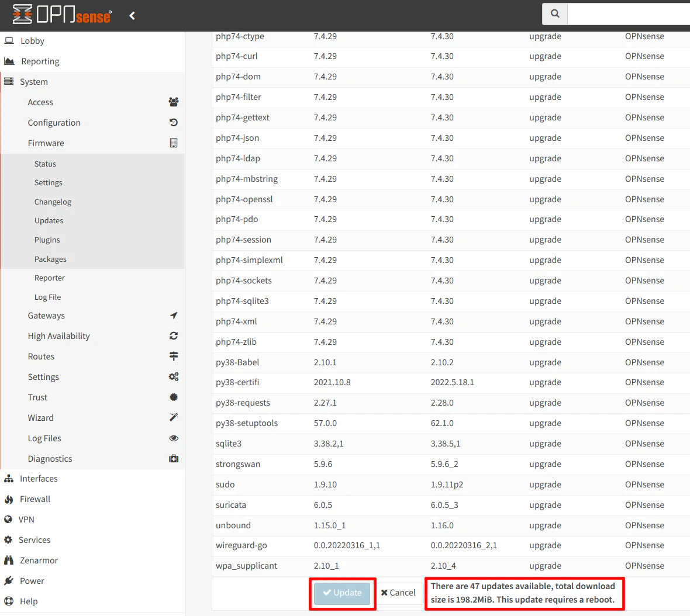The width and height of the screenshot is (690, 616).
Task: Expand the Trust submenu
Action: pos(37,397)
